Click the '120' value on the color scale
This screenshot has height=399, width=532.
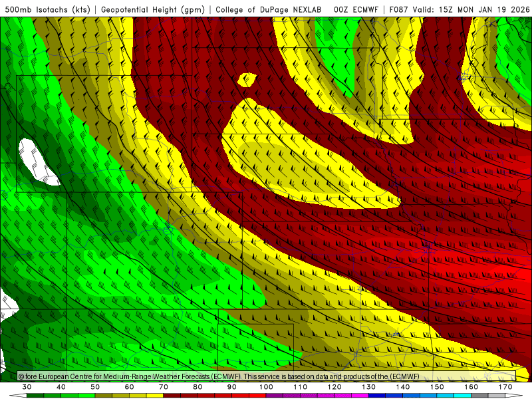pyautogui.click(x=334, y=387)
